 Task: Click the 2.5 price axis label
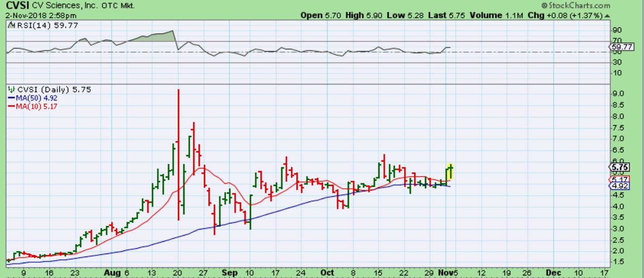[618, 240]
